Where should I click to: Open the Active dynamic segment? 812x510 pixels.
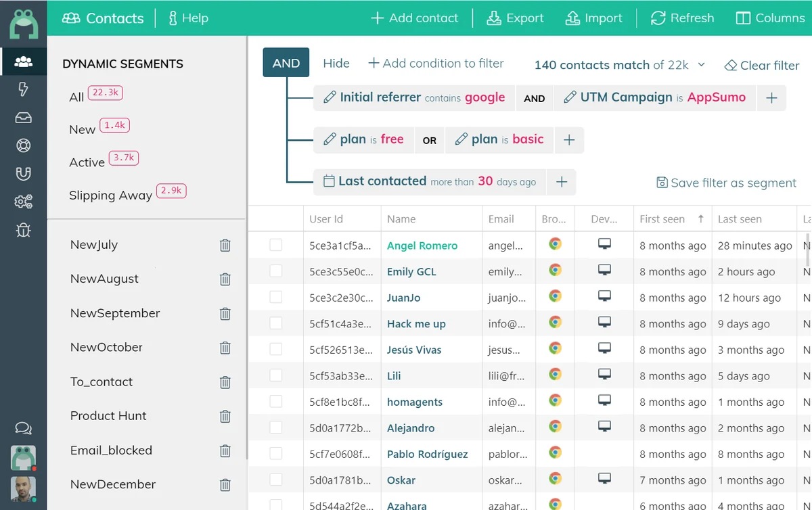87,162
